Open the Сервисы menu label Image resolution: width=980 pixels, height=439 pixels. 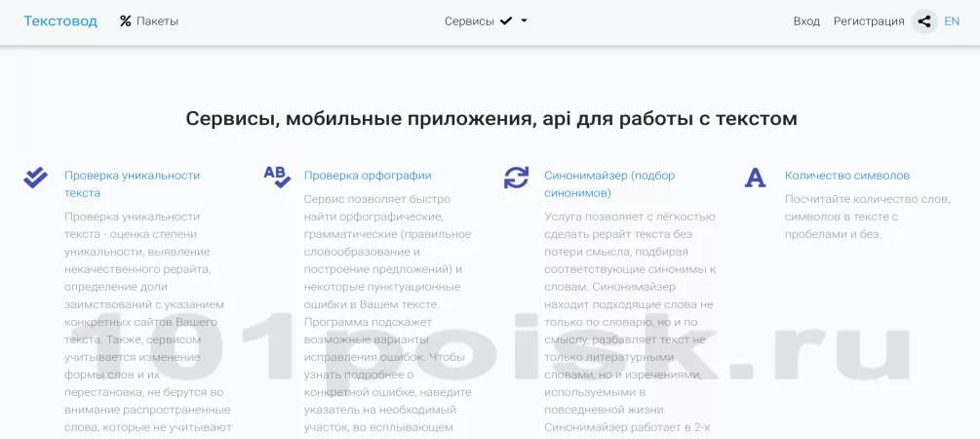pyautogui.click(x=469, y=21)
